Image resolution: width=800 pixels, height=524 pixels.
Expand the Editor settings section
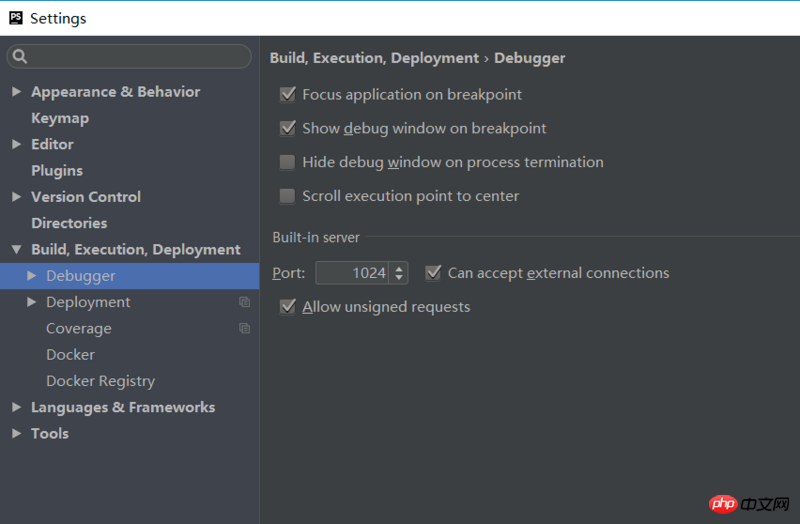(x=16, y=144)
